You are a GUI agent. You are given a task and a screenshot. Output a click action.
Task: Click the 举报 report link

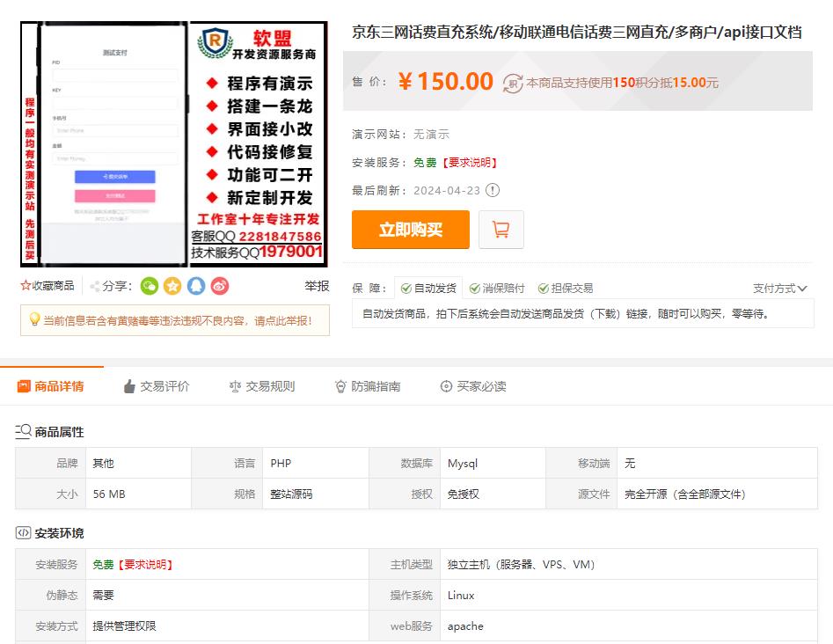(x=317, y=286)
